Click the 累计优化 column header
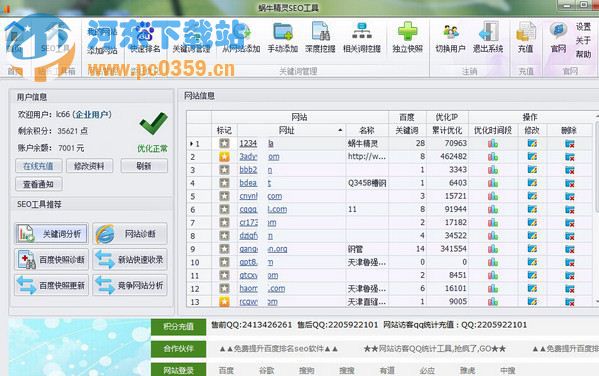This screenshot has height=376, width=599. click(x=447, y=130)
